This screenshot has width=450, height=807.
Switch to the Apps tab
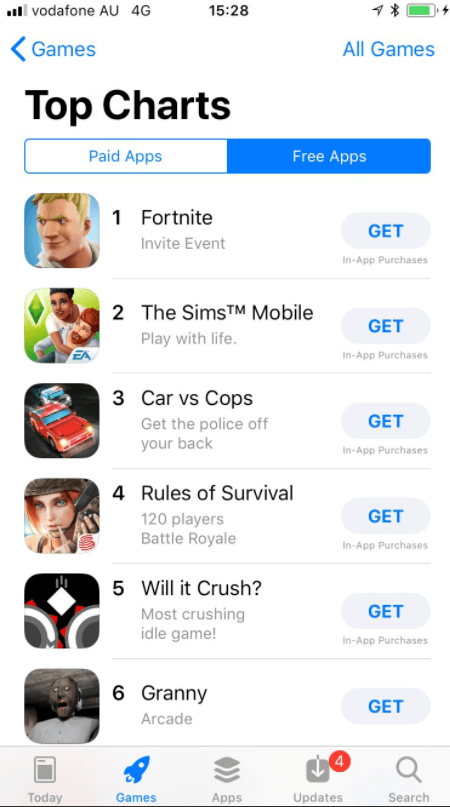[x=227, y=779]
